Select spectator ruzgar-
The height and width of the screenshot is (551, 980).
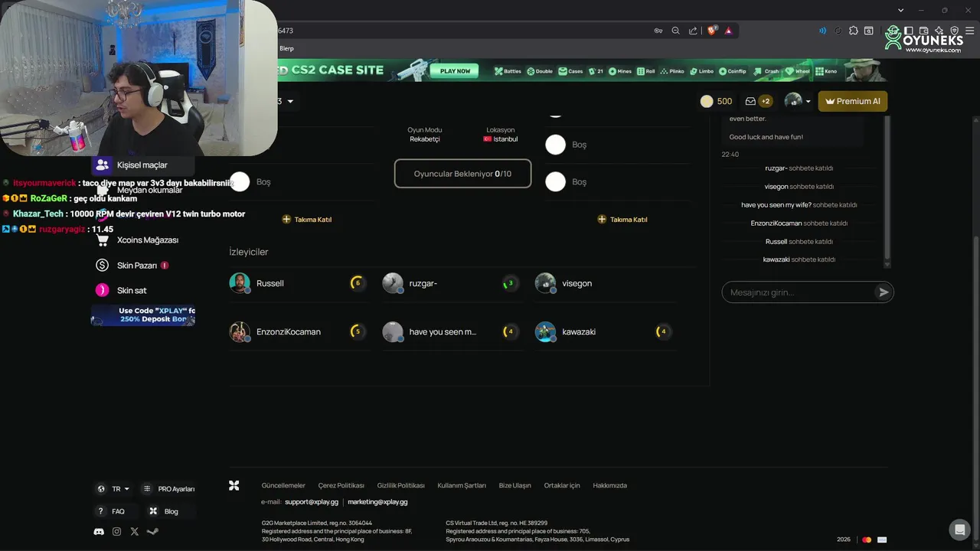(452, 283)
